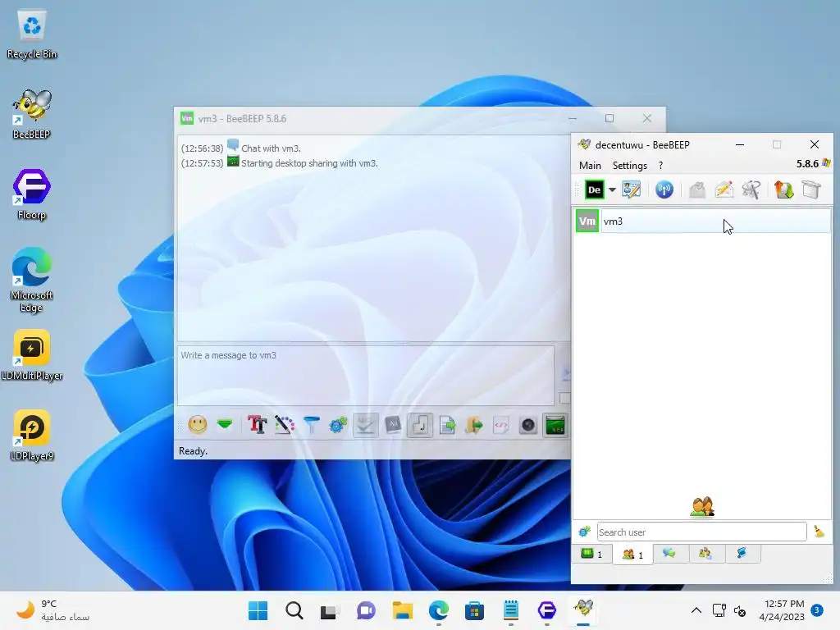Select LDPlayer9 desktop shortcut
Viewport: 840px width, 630px height.
pyautogui.click(x=32, y=435)
